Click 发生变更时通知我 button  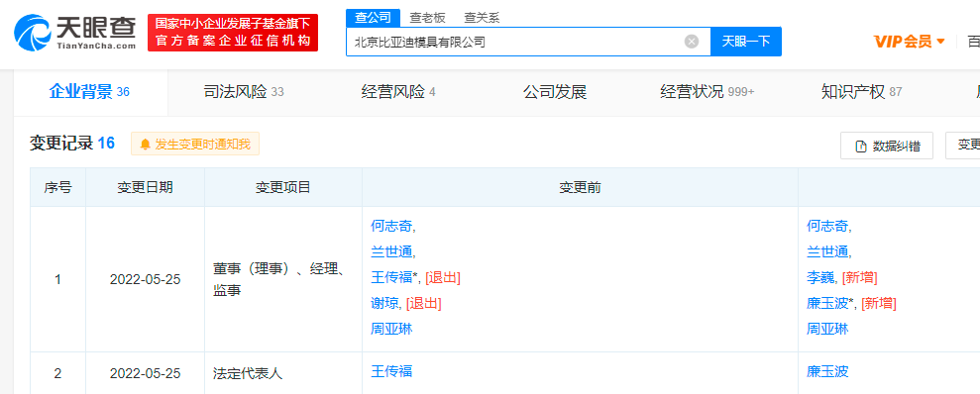pos(195,145)
